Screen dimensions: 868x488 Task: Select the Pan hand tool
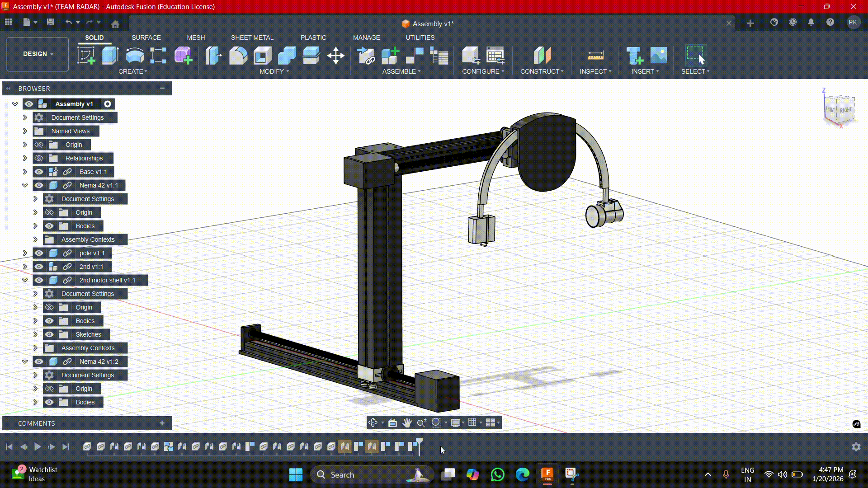407,422
